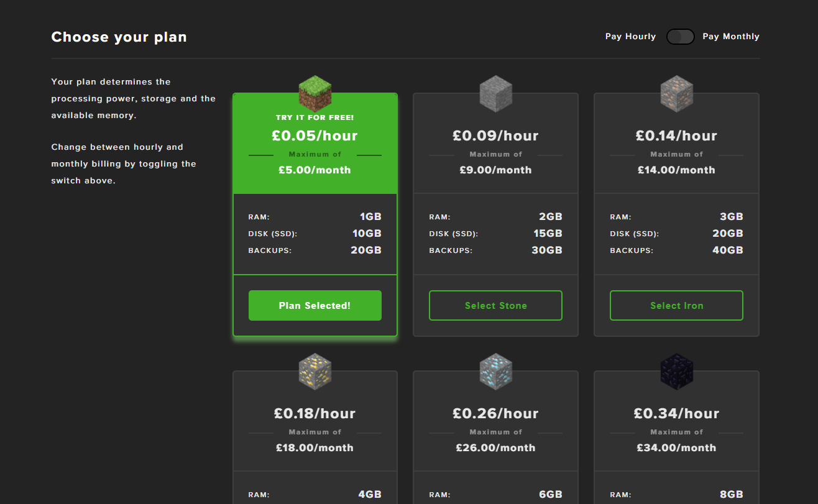Click the grass block icon

[x=315, y=93]
